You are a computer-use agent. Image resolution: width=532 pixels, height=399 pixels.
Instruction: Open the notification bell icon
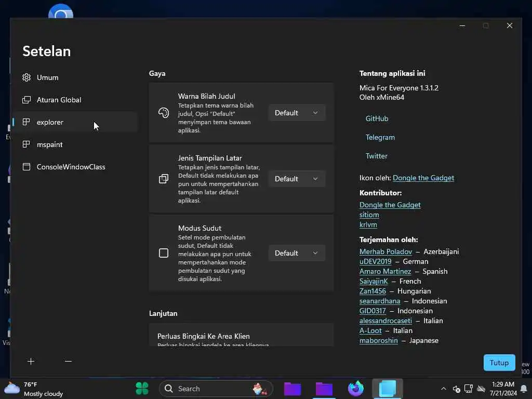(x=524, y=389)
